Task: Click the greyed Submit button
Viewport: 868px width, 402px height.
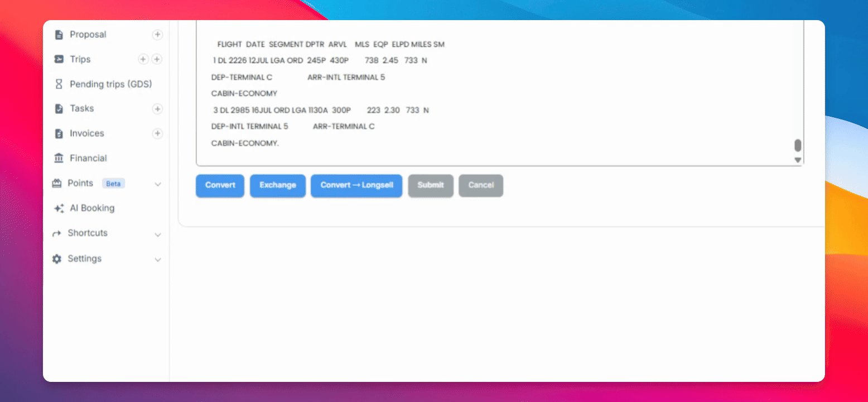Action: point(431,185)
